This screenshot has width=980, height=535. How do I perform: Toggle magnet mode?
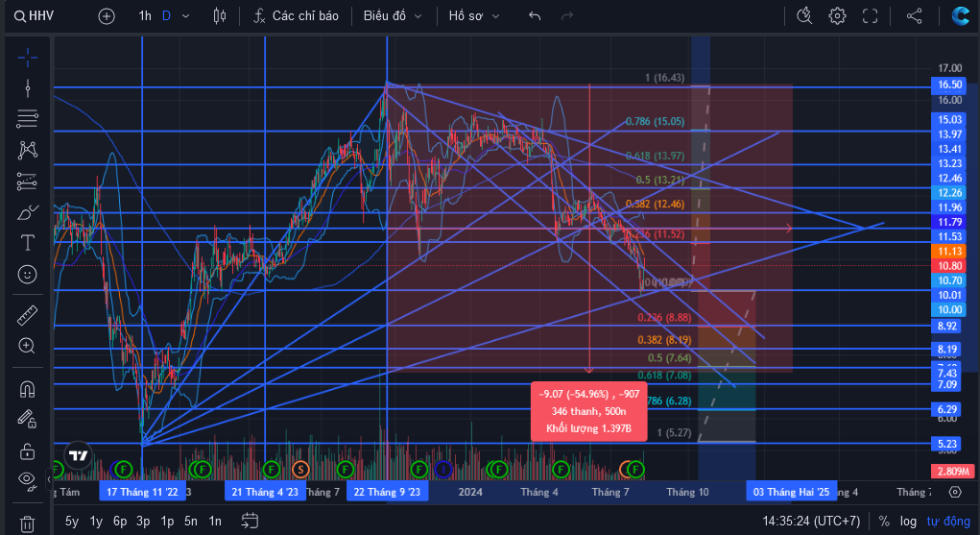click(x=28, y=389)
